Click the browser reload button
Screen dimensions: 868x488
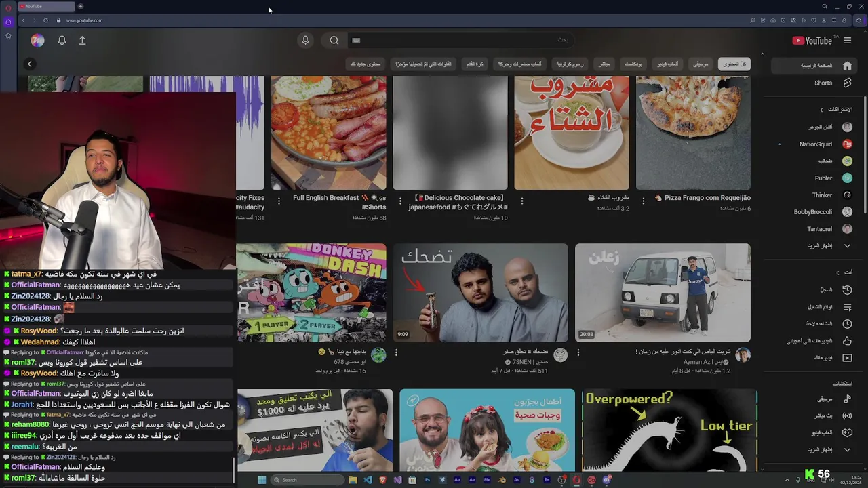click(x=45, y=20)
